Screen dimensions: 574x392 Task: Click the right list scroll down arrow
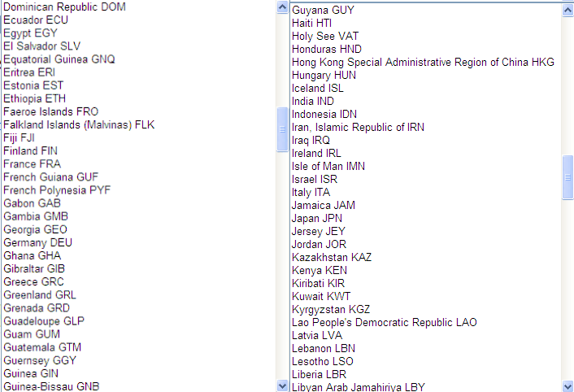(x=567, y=385)
